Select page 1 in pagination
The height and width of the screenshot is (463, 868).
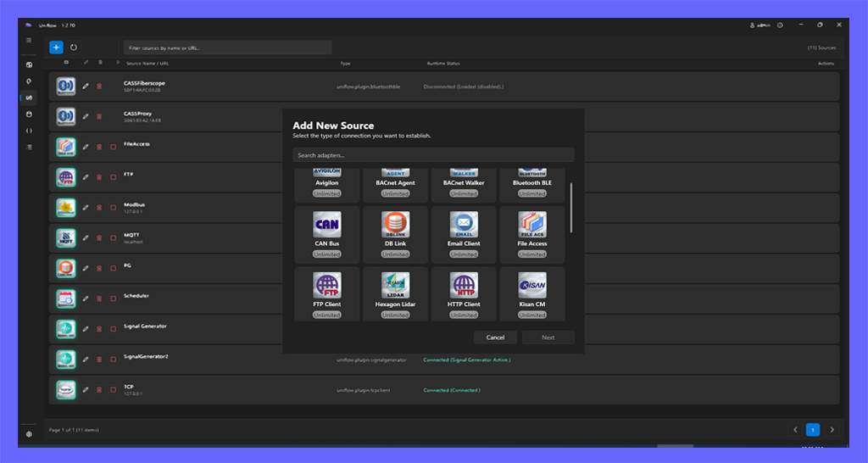813,430
